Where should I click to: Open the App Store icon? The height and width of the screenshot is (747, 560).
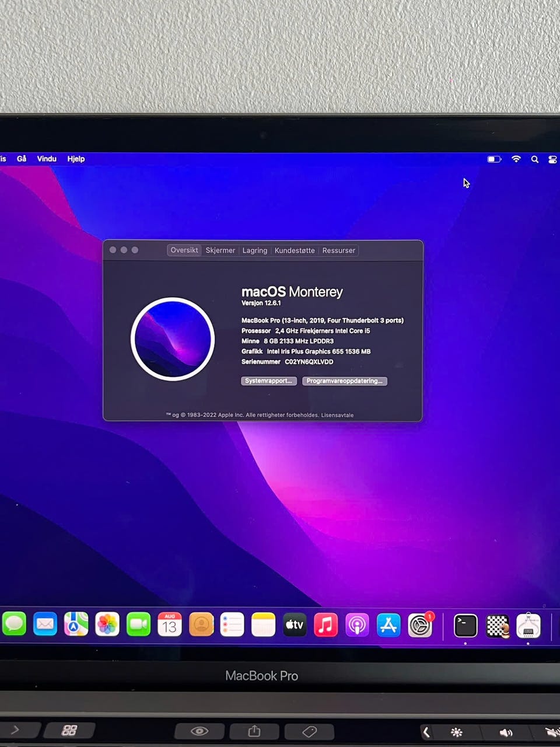click(388, 624)
